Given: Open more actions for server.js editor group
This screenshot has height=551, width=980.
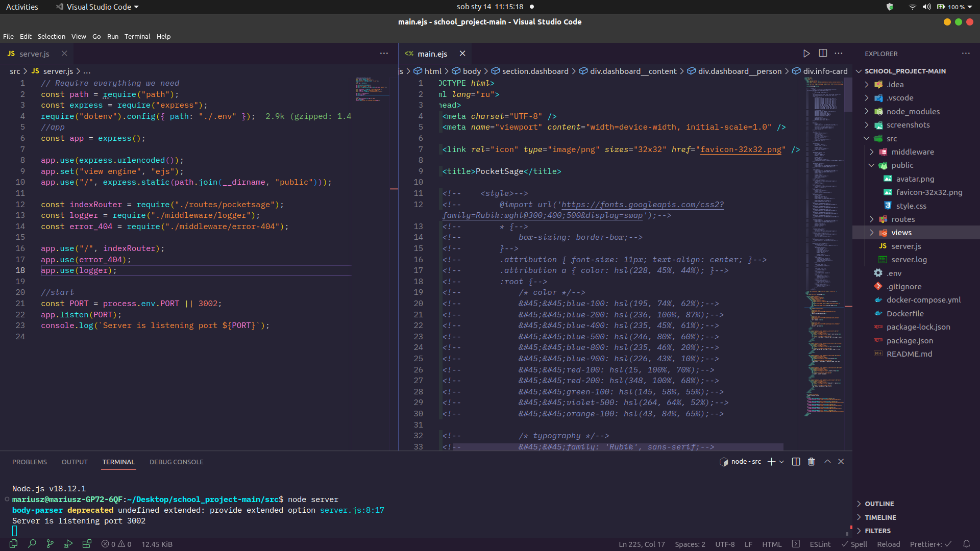Looking at the screenshot, I should (x=384, y=54).
